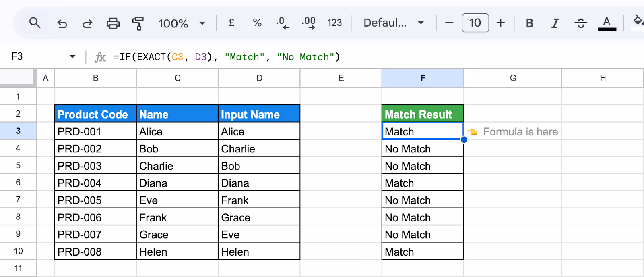
Task: Select No Match result in row 5
Action: coord(423,166)
